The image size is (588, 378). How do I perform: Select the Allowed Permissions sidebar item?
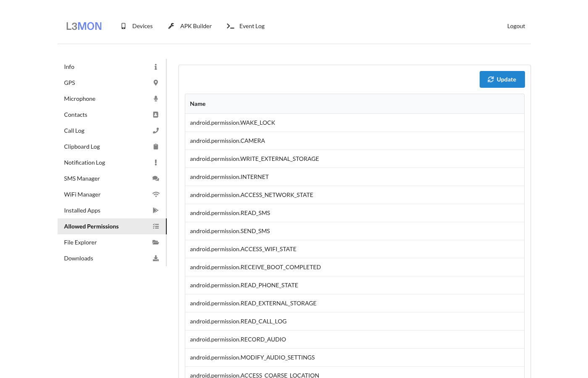click(112, 226)
